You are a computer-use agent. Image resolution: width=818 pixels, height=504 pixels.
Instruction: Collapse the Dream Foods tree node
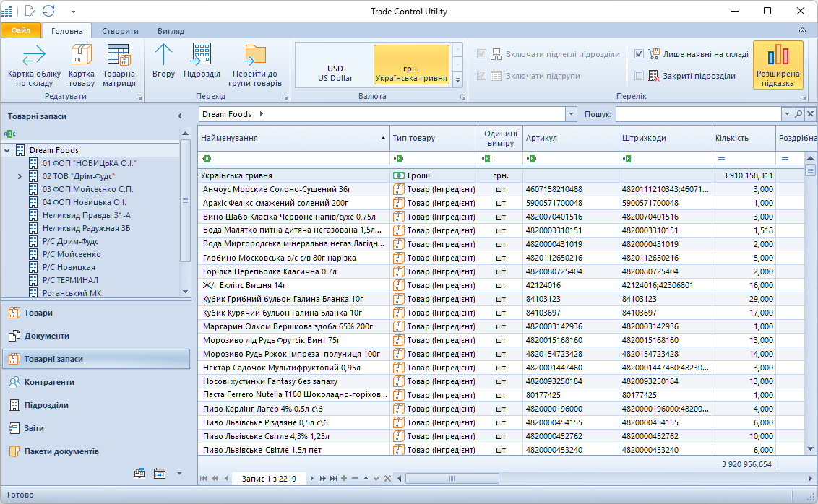7,150
